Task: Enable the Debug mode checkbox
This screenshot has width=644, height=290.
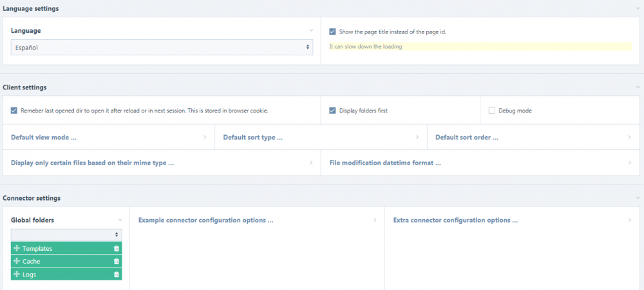Action: tap(492, 111)
